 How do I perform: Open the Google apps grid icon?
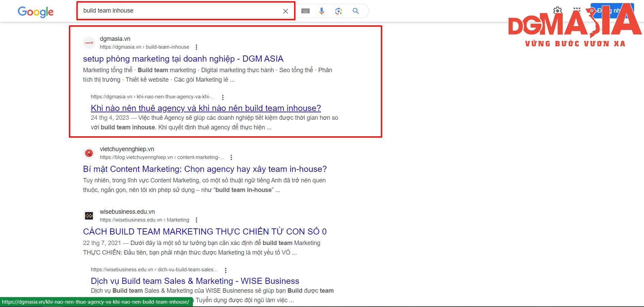577,10
